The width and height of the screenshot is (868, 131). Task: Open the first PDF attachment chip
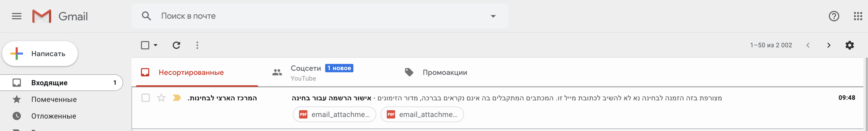(334, 115)
